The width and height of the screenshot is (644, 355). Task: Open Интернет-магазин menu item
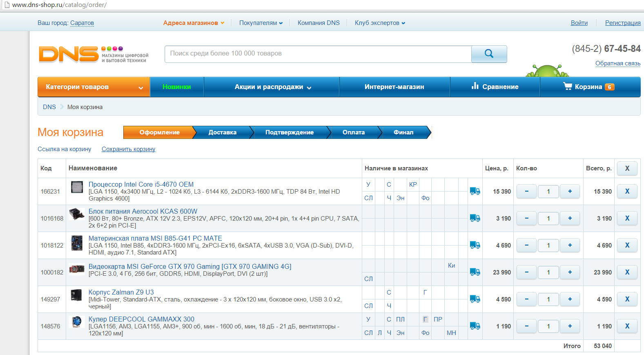tap(394, 87)
